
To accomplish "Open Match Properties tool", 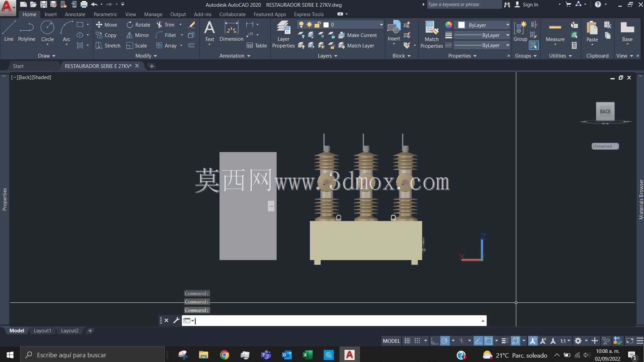I will pyautogui.click(x=432, y=34).
